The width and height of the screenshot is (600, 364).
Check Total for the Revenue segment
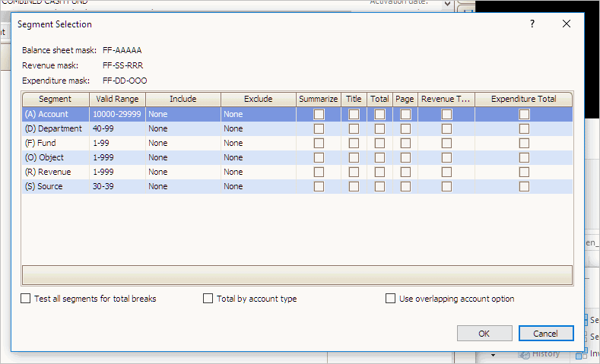379,172
